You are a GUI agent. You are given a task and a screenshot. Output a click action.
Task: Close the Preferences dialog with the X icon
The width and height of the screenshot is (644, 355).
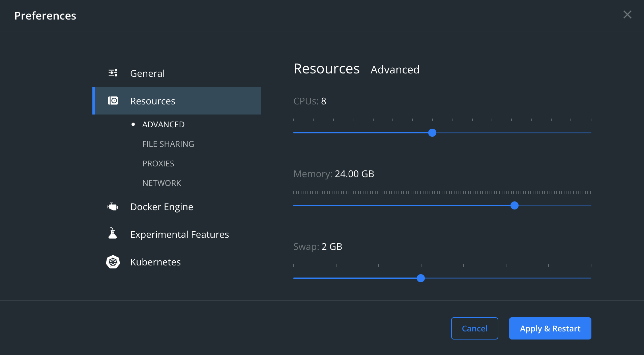pyautogui.click(x=627, y=14)
